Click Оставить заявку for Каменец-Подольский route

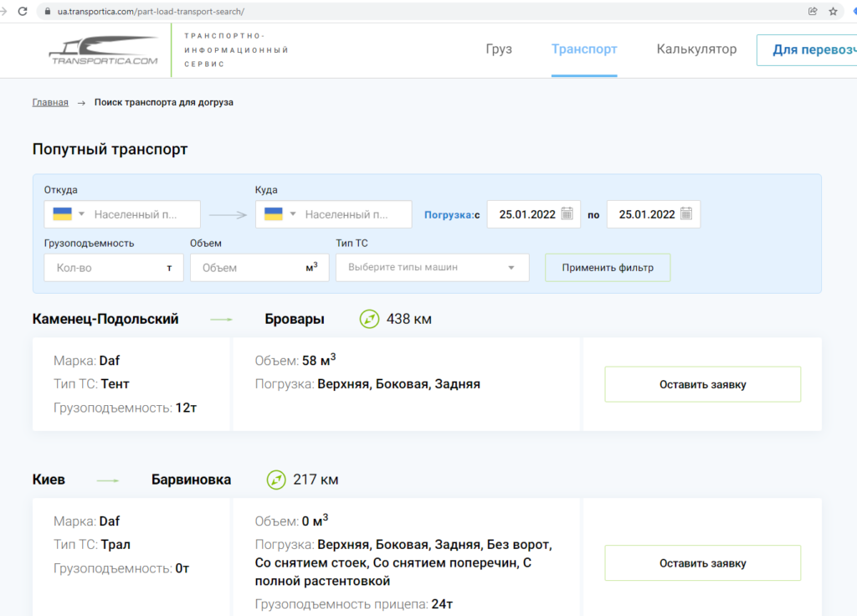703,384
